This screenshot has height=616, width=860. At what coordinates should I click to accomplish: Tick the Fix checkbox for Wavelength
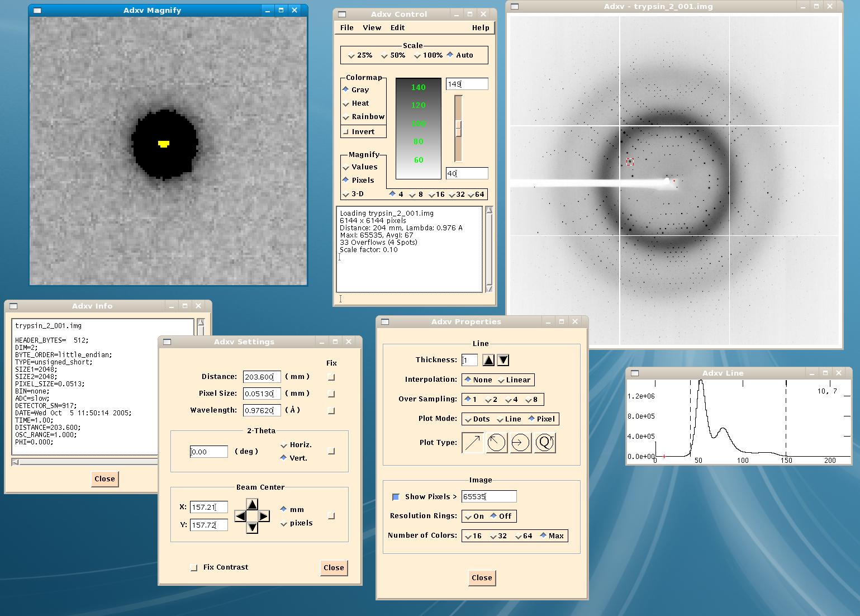coord(331,411)
